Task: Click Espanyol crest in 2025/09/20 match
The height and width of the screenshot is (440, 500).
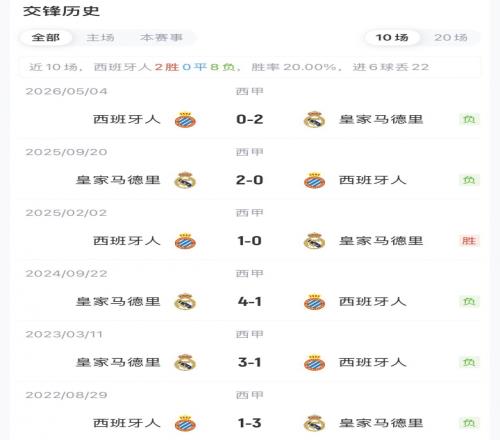Action: pyautogui.click(x=314, y=180)
